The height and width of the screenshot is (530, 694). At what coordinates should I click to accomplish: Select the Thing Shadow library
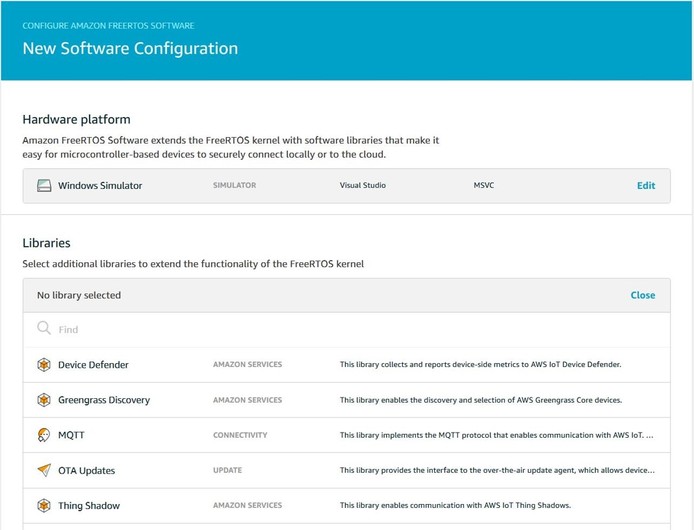coord(347,506)
